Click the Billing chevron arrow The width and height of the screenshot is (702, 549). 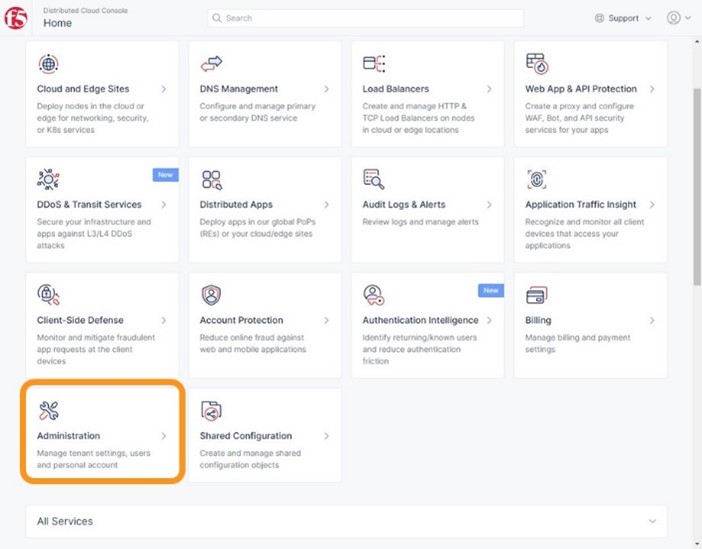pyautogui.click(x=652, y=321)
